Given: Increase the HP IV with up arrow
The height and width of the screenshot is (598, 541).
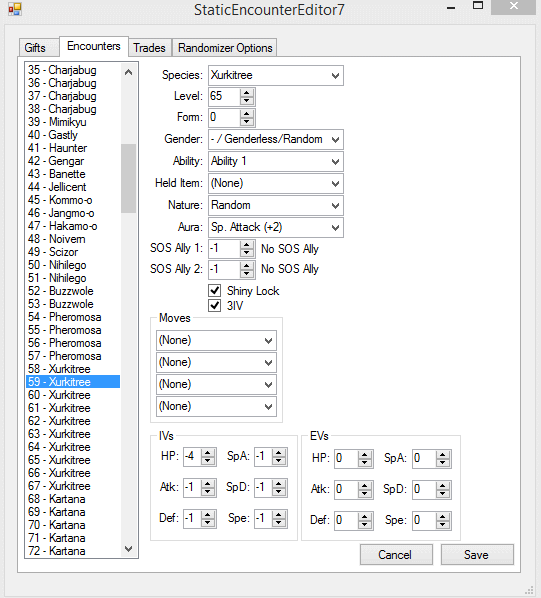Looking at the screenshot, I should coord(208,453).
